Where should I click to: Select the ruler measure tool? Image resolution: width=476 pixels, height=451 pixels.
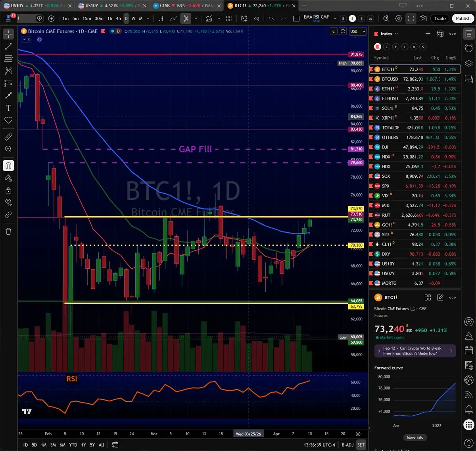(x=8, y=137)
